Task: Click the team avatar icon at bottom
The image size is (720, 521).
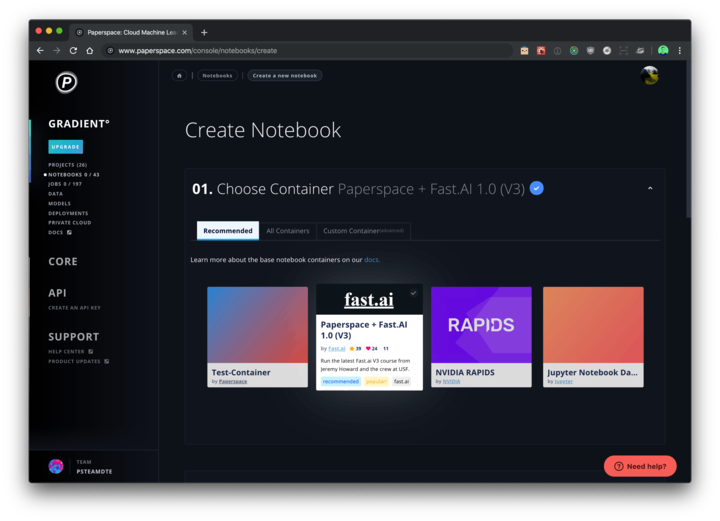Action: pos(56,466)
